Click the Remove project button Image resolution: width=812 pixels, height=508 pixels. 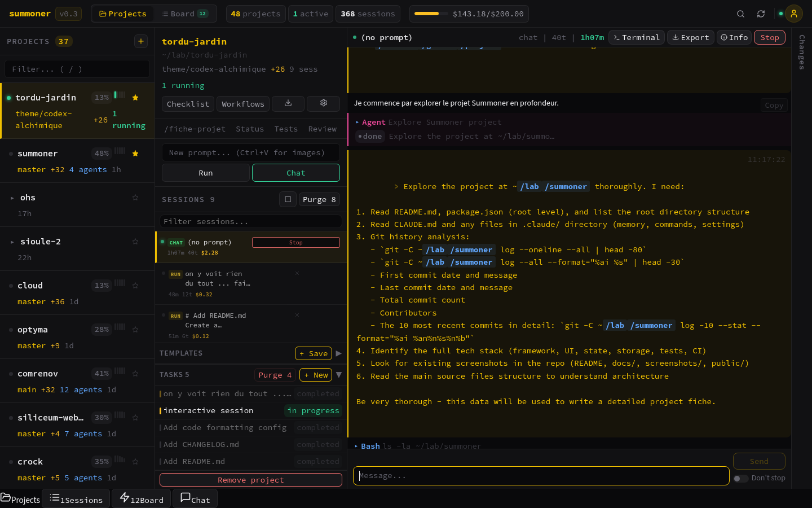click(250, 480)
